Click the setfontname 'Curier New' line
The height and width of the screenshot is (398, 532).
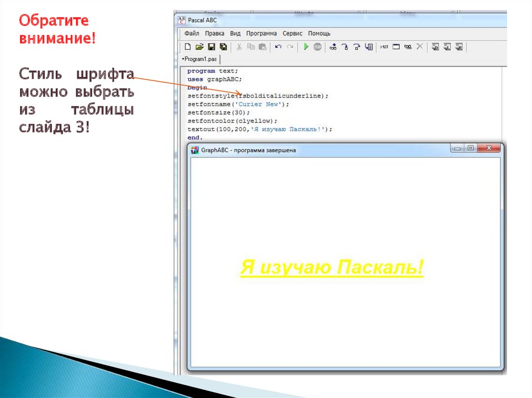point(238,104)
